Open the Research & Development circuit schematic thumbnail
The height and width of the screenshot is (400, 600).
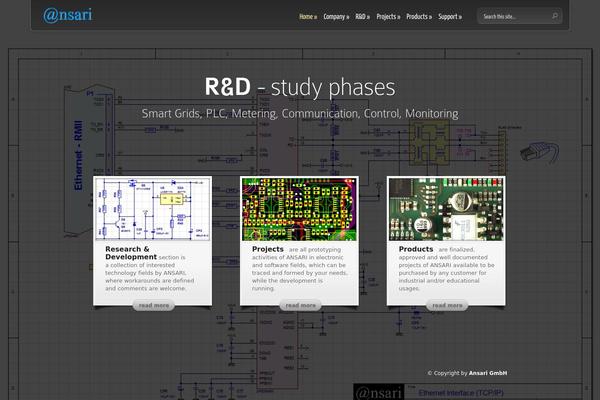[152, 209]
